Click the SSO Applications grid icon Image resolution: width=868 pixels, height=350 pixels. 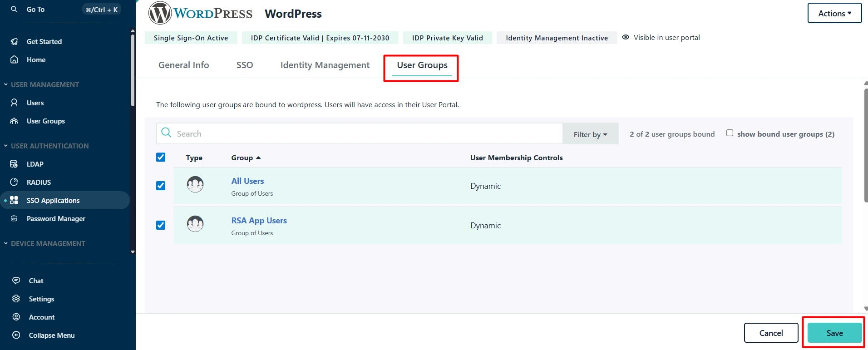tap(14, 200)
